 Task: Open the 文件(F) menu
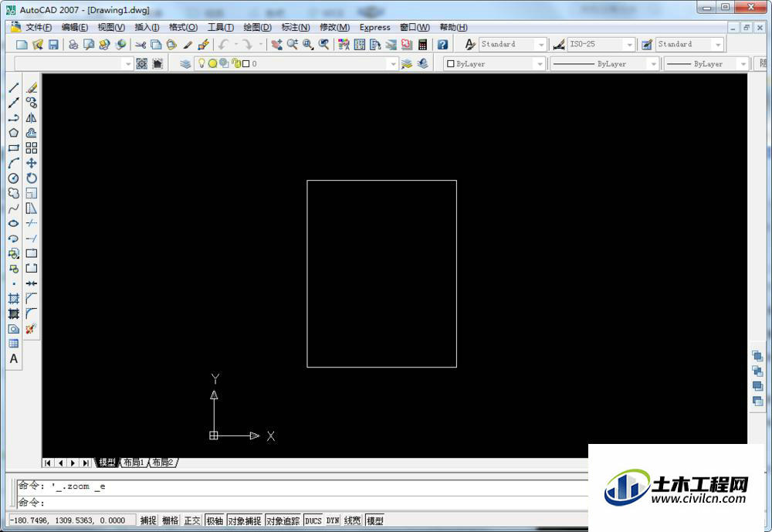[39, 27]
